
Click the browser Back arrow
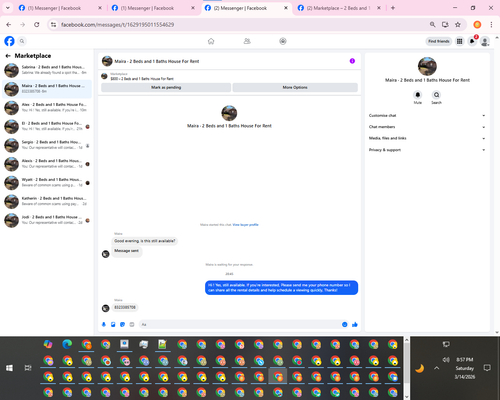(x=9, y=24)
